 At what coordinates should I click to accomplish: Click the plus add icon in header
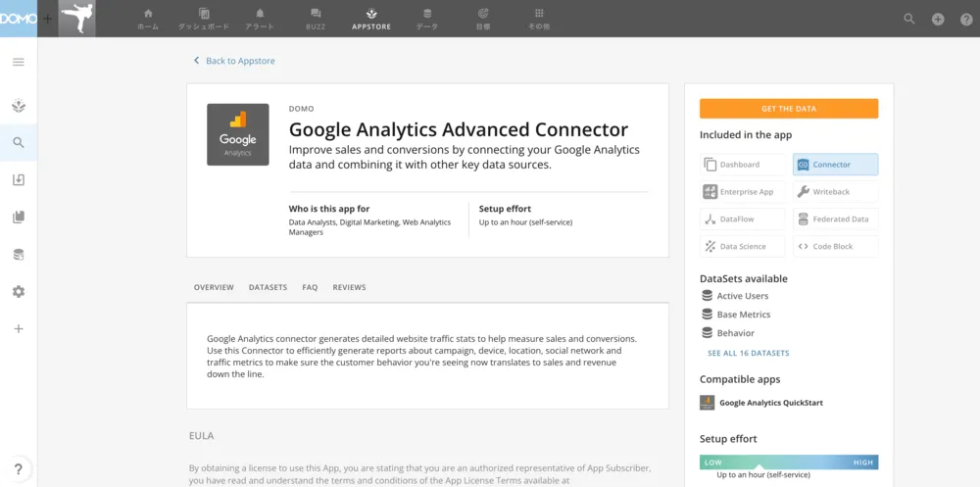point(938,19)
